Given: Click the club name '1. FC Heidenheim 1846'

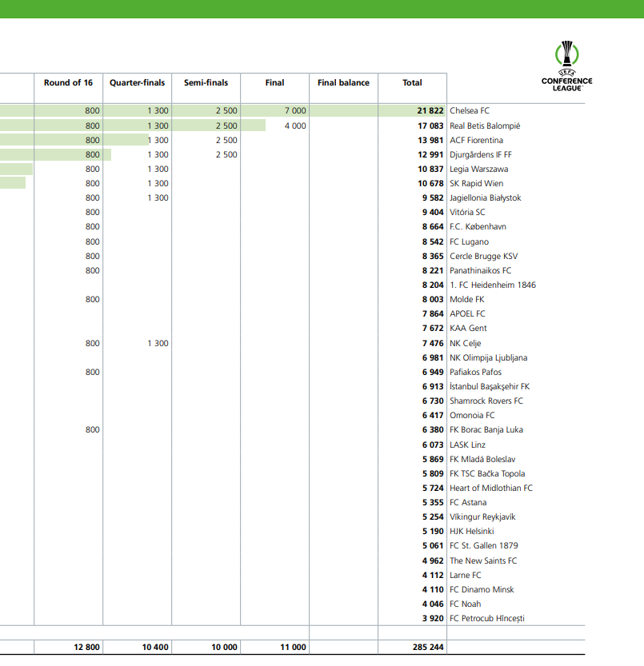Looking at the screenshot, I should pos(493,285).
